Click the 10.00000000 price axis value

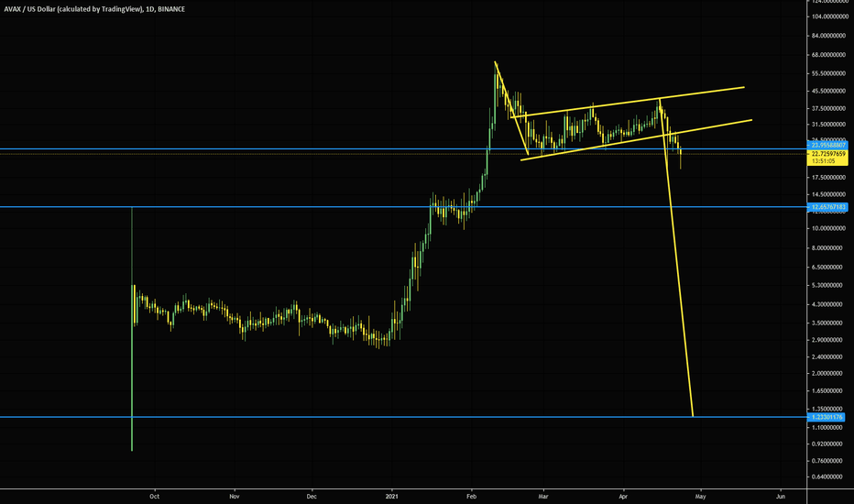(828, 228)
